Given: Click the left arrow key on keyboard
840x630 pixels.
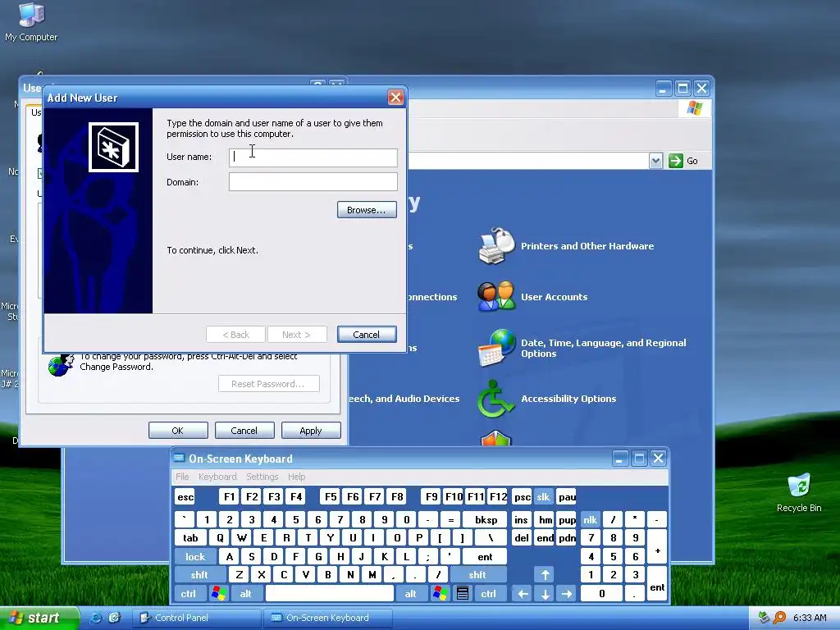Looking at the screenshot, I should pos(523,594).
